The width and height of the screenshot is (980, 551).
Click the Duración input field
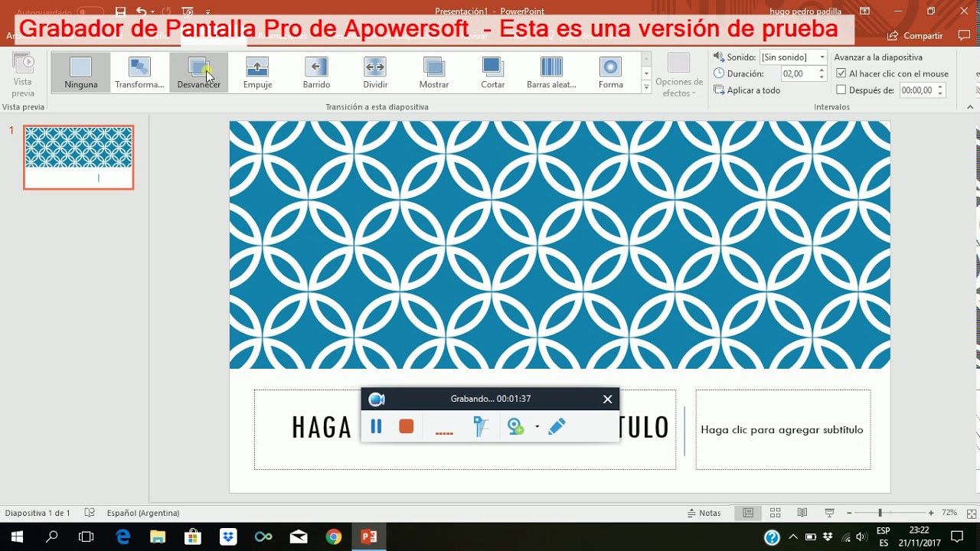pyautogui.click(x=798, y=73)
